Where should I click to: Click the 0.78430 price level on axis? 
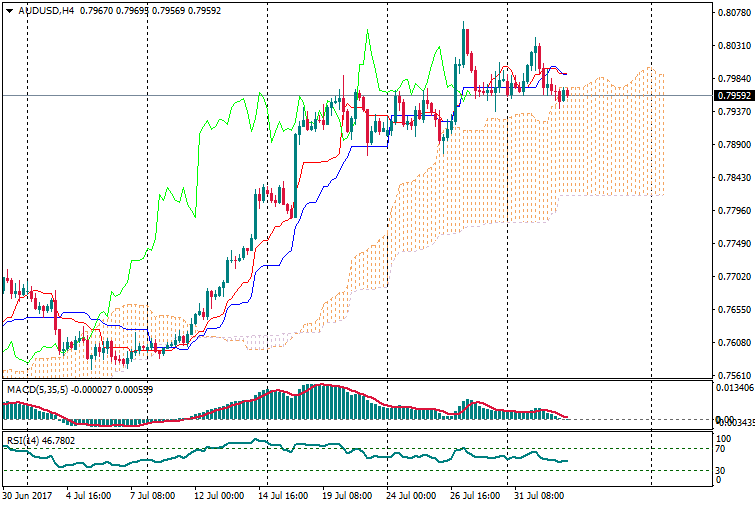click(733, 177)
